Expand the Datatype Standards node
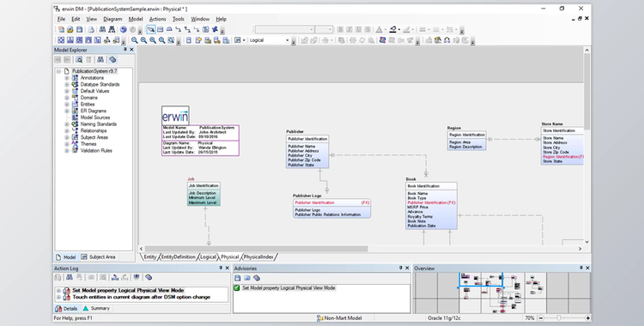The height and width of the screenshot is (326, 644). [x=67, y=85]
